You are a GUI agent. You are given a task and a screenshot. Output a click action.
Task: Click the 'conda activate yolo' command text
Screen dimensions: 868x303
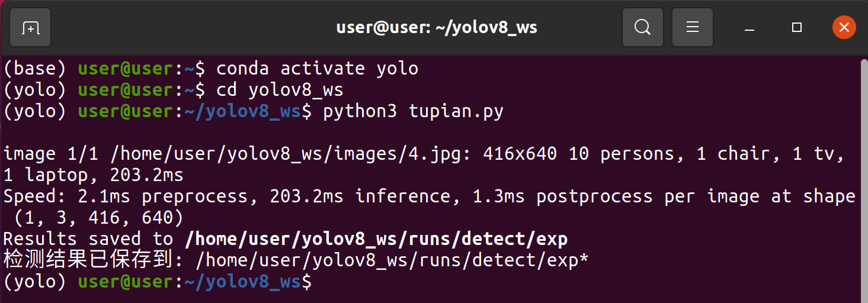(x=317, y=69)
